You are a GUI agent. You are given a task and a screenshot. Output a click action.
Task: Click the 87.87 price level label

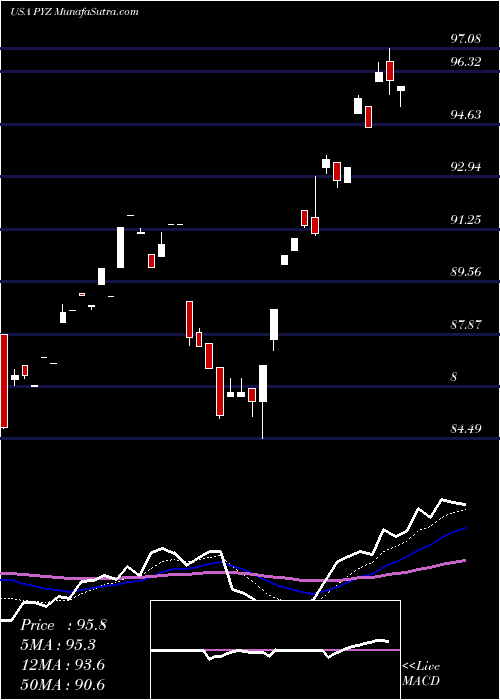point(466,324)
